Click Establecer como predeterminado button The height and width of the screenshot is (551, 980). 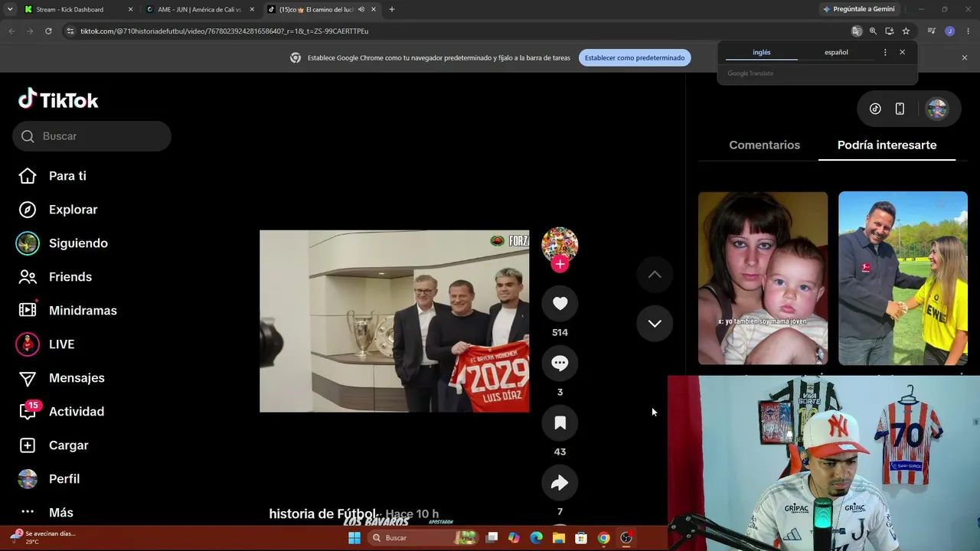635,57
